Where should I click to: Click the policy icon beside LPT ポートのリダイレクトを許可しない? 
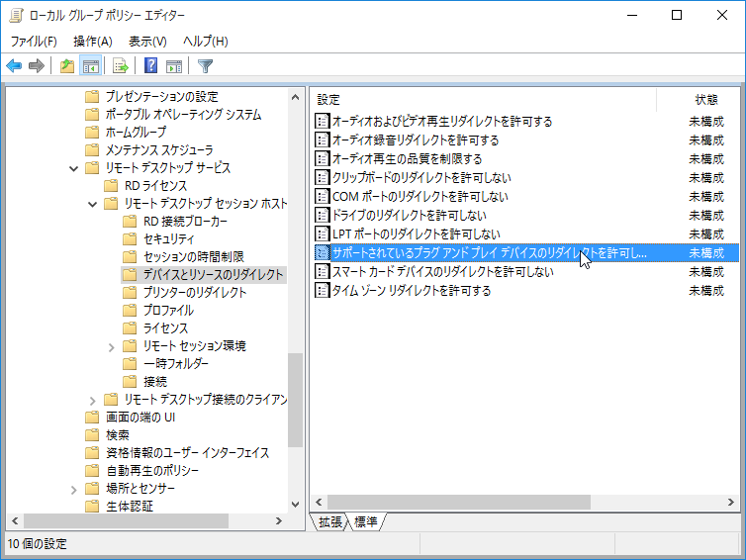pos(323,233)
